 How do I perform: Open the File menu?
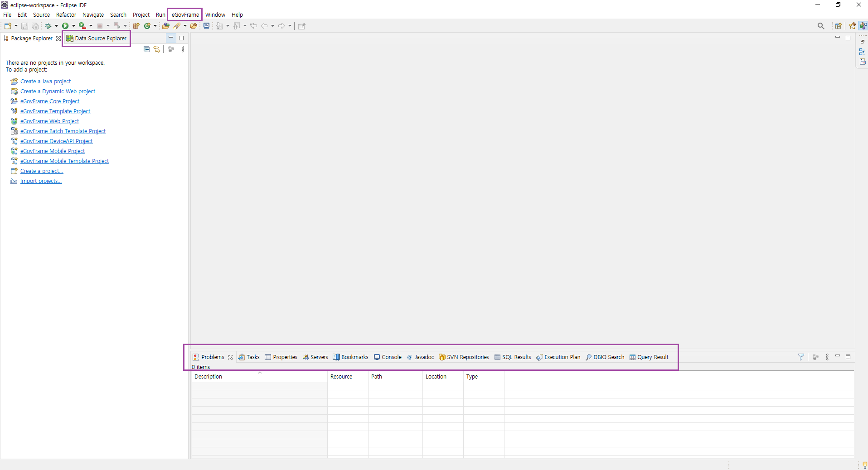[7, 15]
